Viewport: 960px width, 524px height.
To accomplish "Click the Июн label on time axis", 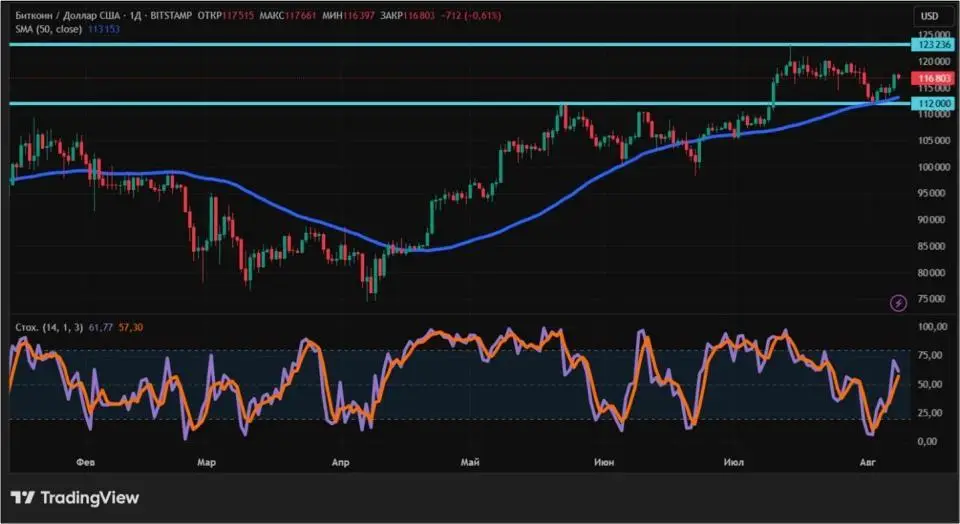I will pyautogui.click(x=603, y=462).
